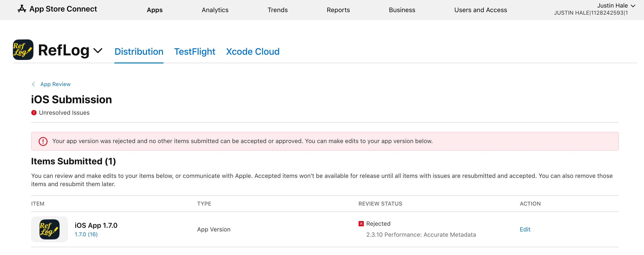
Task: Click the red Unresolved Issues alert icon
Action: [34, 113]
